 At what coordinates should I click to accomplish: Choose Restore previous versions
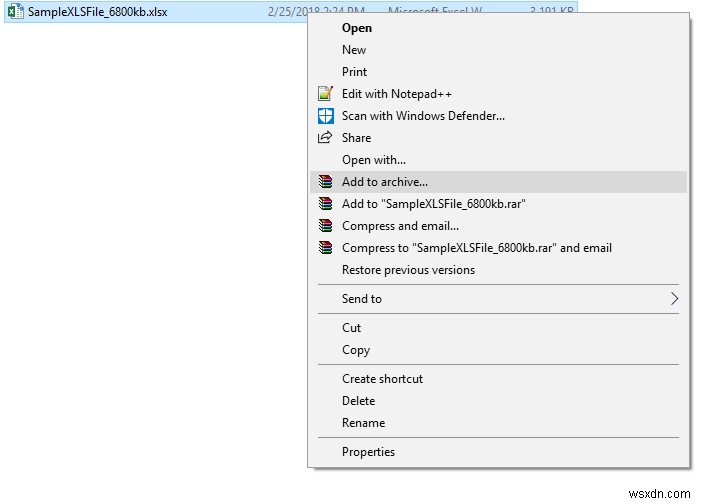(x=408, y=270)
